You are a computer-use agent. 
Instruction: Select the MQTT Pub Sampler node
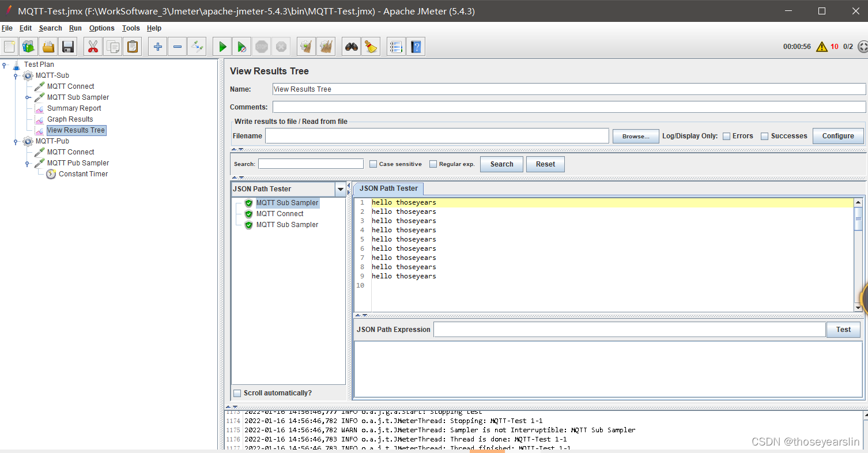coord(78,163)
